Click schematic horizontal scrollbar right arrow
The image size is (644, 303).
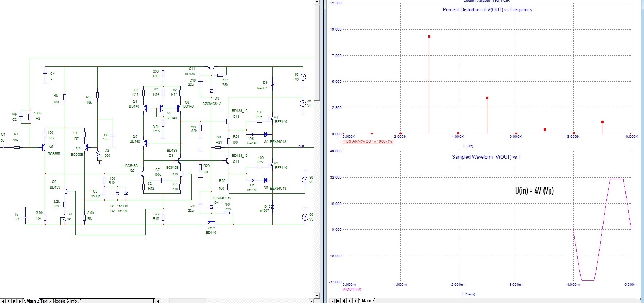[x=311, y=301]
